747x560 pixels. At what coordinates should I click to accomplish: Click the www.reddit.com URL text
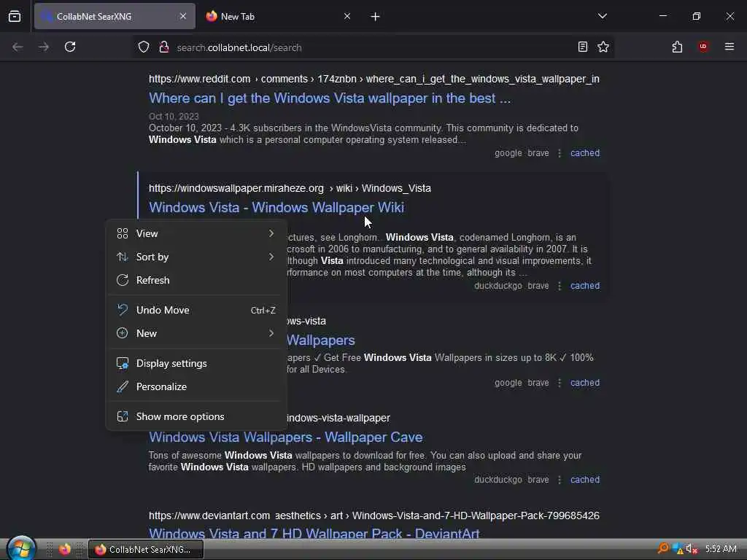[199, 79]
